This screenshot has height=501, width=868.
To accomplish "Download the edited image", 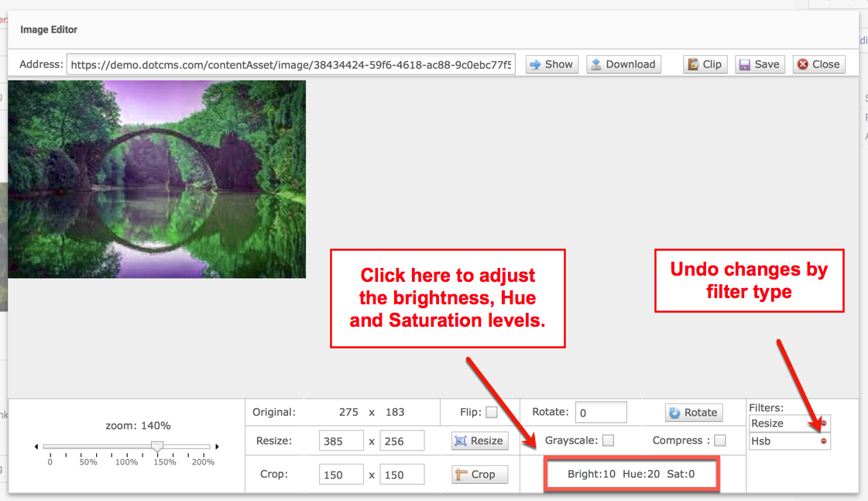I will 623,64.
